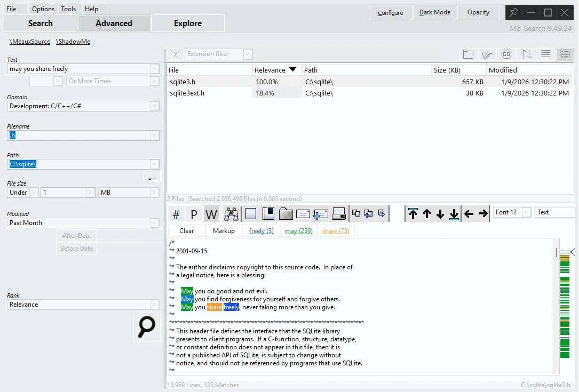Pin the window with the pin icon
Viewport: 579px width, 392px height.
(513, 12)
